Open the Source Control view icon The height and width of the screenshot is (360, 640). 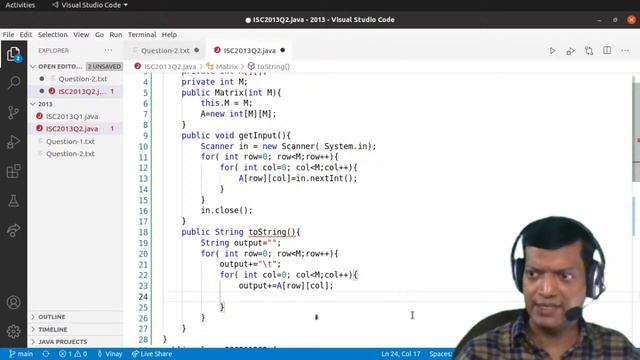coord(13,112)
